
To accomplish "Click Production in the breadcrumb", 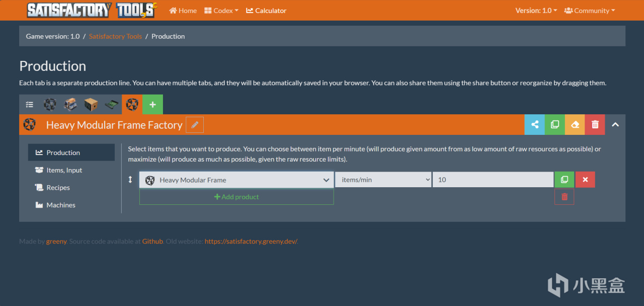I will pyautogui.click(x=168, y=36).
